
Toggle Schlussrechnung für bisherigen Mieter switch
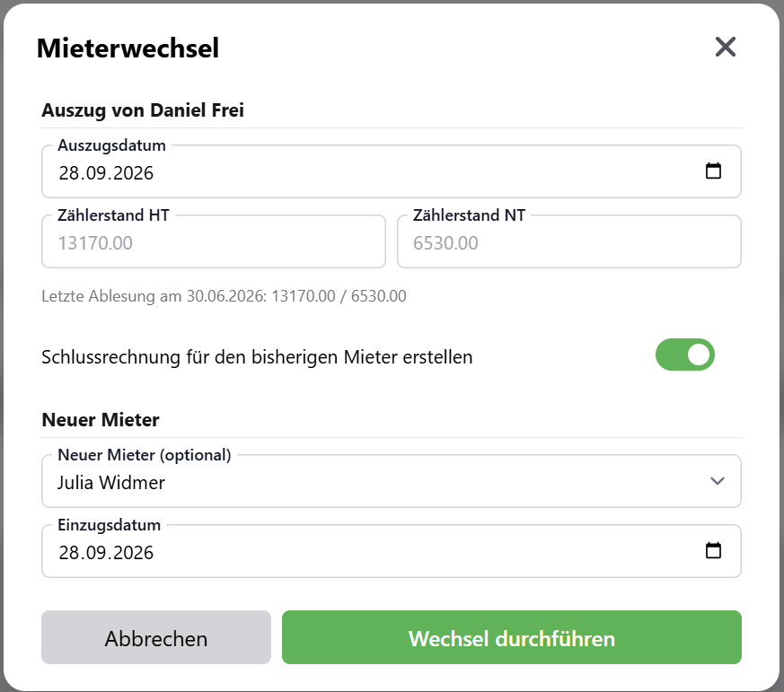[x=684, y=355]
